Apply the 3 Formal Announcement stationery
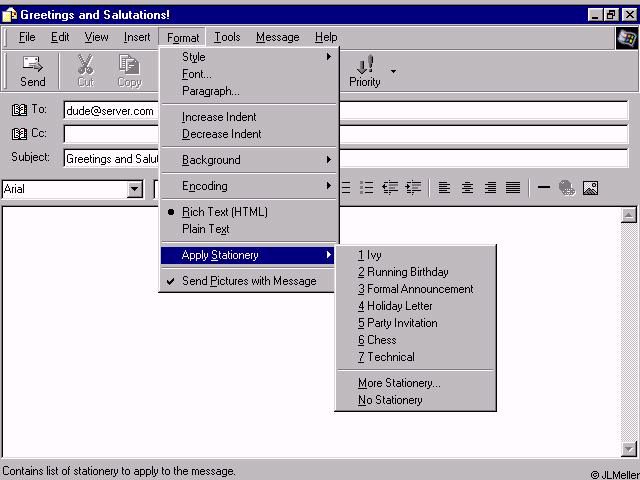Screen dimensions: 640x480 416,289
